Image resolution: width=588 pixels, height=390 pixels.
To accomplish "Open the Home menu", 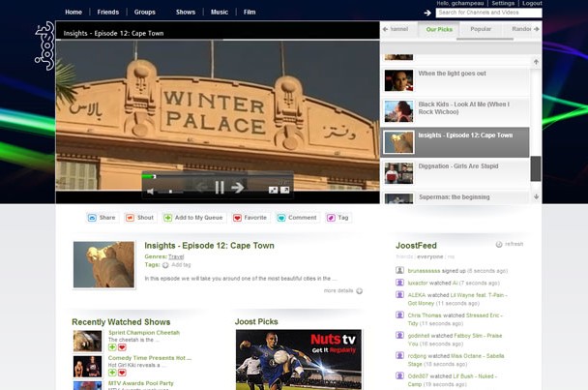I will (x=73, y=12).
